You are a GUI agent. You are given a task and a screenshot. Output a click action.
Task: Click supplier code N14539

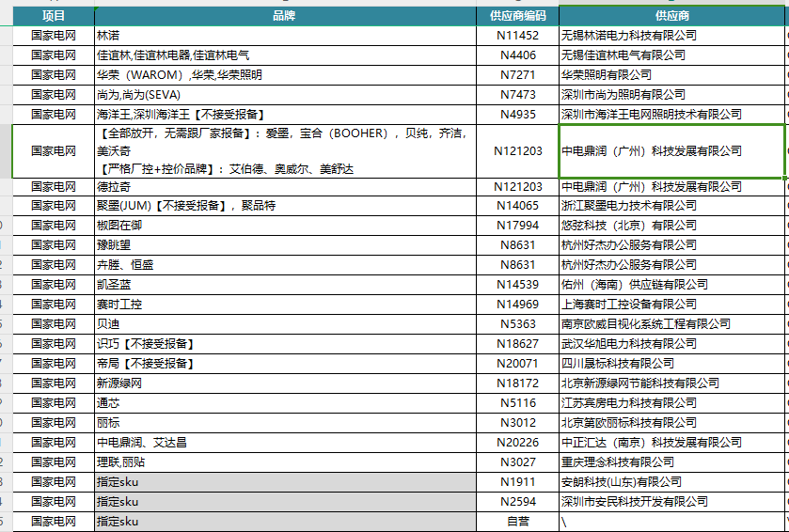pyautogui.click(x=518, y=285)
